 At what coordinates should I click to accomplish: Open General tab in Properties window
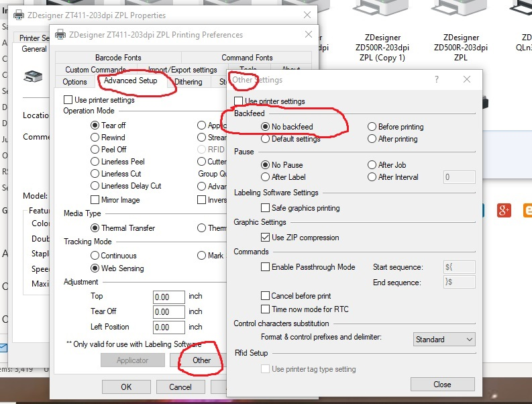pyautogui.click(x=34, y=49)
